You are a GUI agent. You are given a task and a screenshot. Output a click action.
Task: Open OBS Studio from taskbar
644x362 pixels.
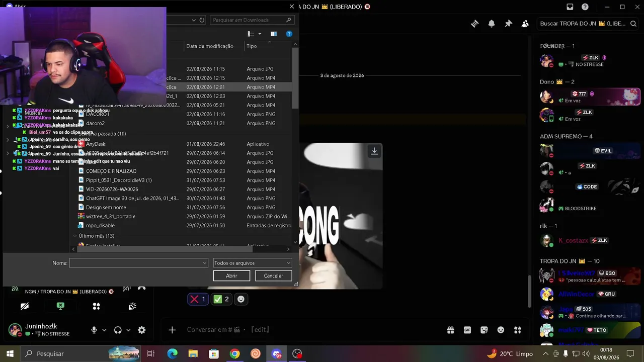coord(297,353)
